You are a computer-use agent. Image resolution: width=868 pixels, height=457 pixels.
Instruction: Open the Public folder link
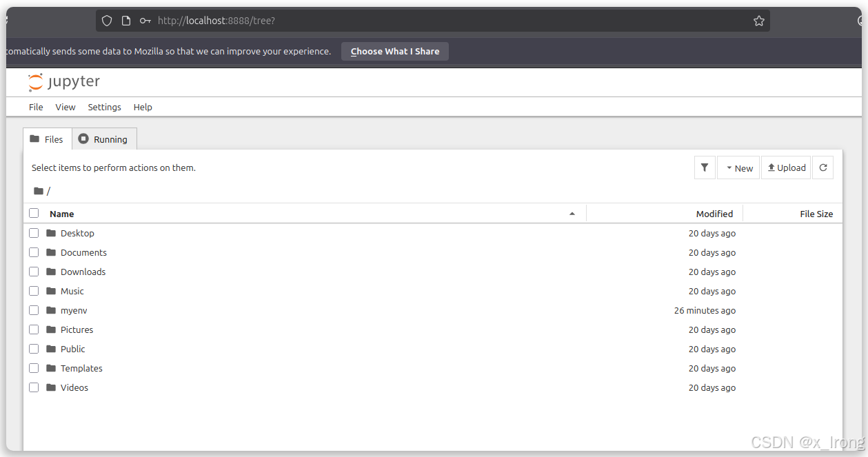point(72,349)
